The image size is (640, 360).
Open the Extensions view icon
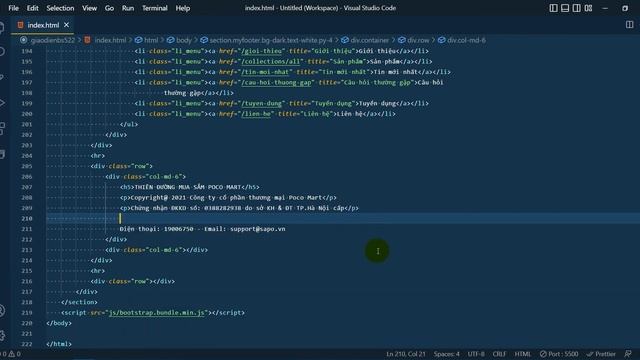(x=2, y=128)
